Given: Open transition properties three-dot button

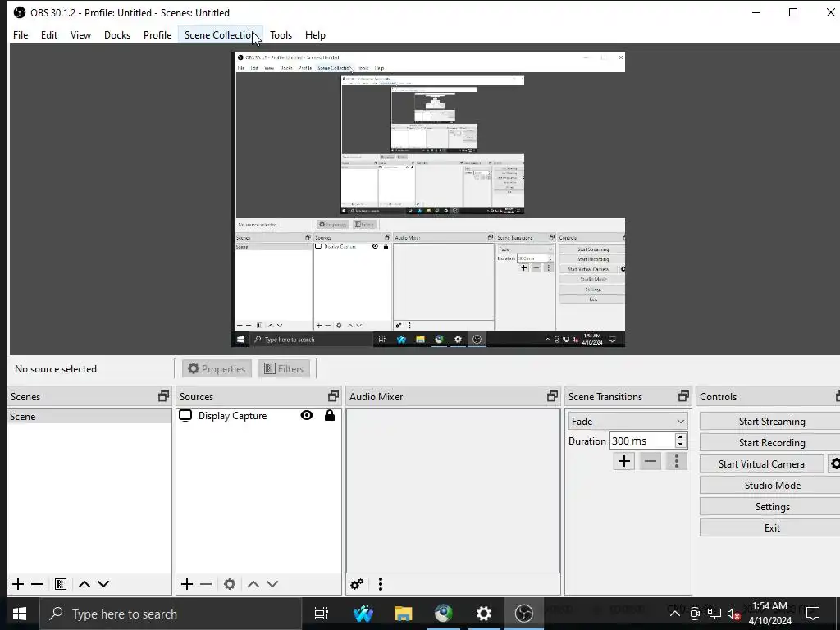Looking at the screenshot, I should 677,461.
